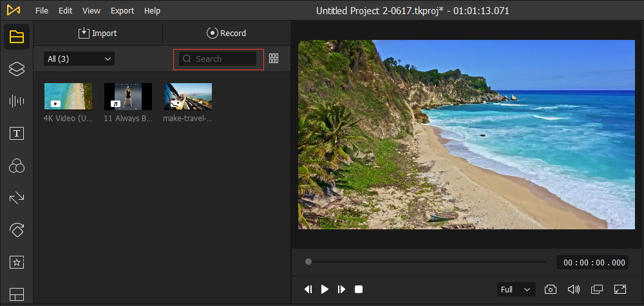Click the Import button
This screenshot has width=644, height=306.
pyautogui.click(x=97, y=33)
